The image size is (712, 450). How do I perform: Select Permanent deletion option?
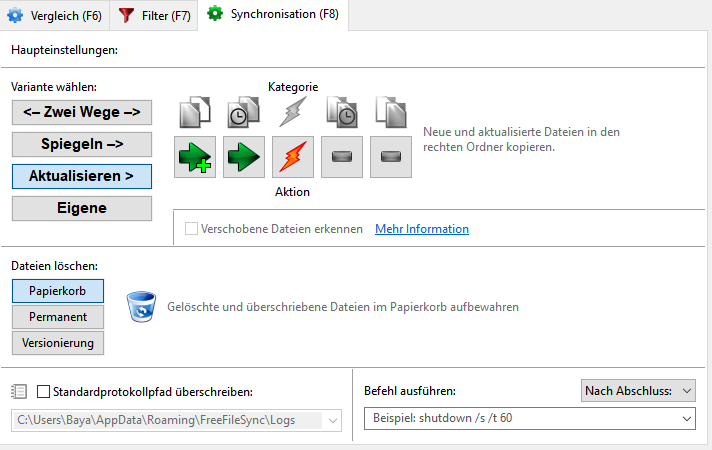(58, 316)
